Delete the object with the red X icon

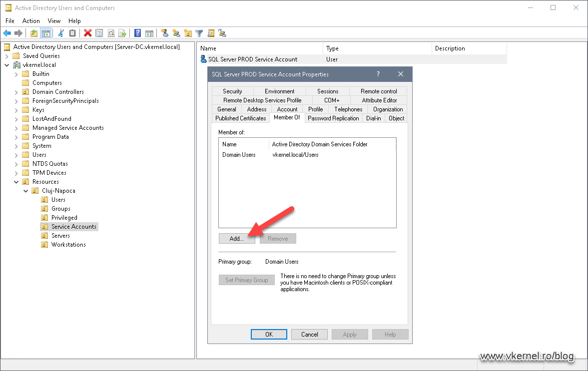point(87,33)
